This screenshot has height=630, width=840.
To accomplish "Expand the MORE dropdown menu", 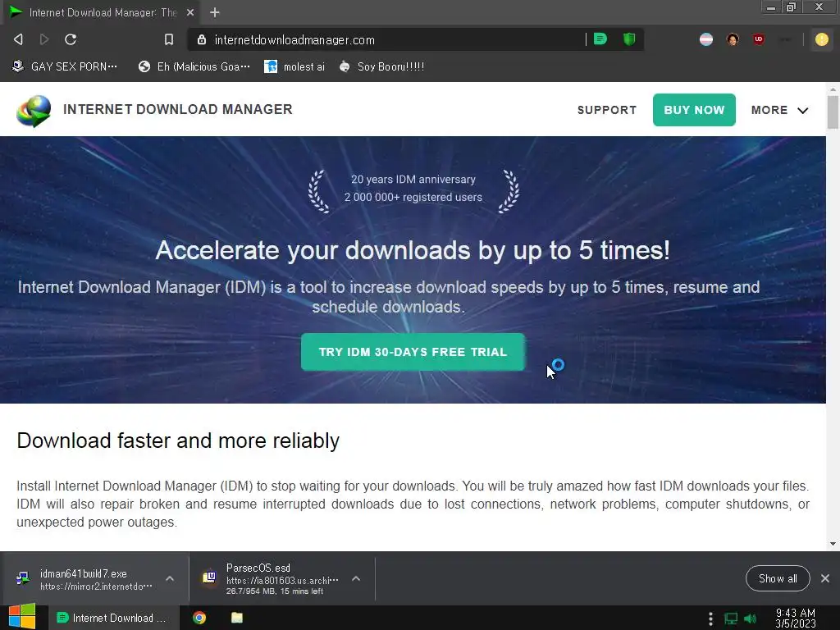I will click(779, 111).
